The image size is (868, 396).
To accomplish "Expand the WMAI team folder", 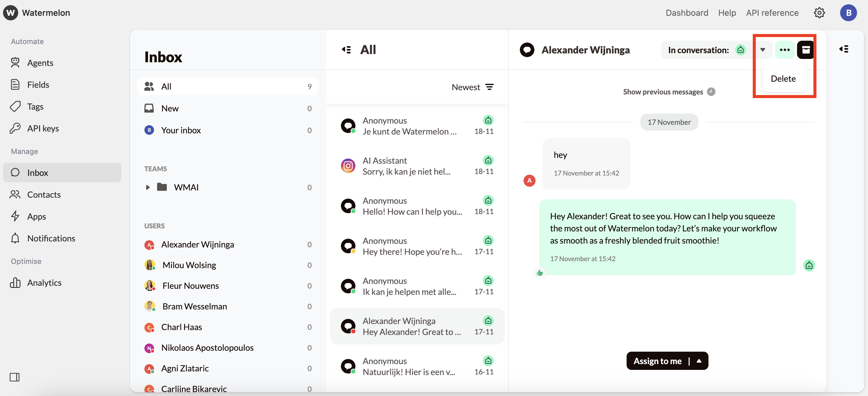I will [148, 187].
